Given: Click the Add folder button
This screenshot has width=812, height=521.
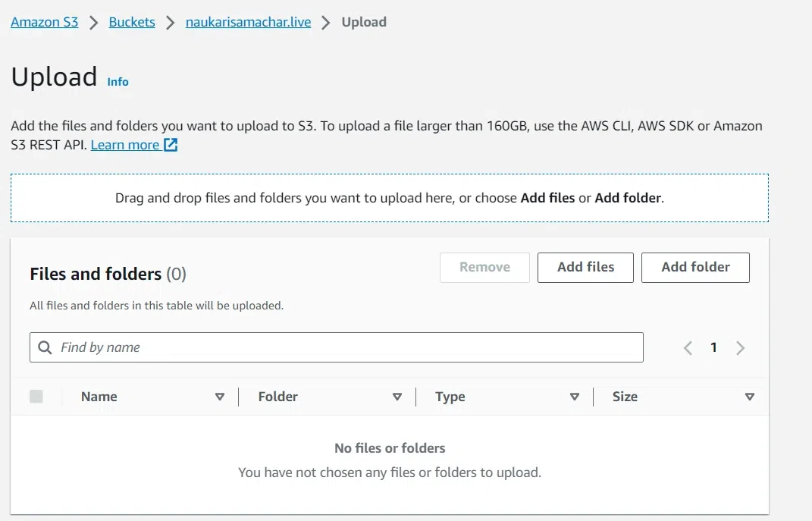Looking at the screenshot, I should pos(695,267).
